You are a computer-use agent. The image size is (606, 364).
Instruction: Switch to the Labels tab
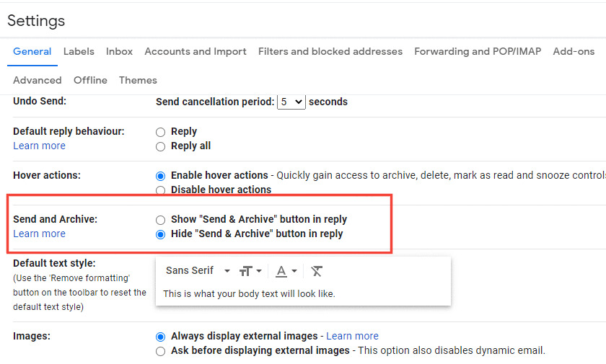click(x=79, y=51)
